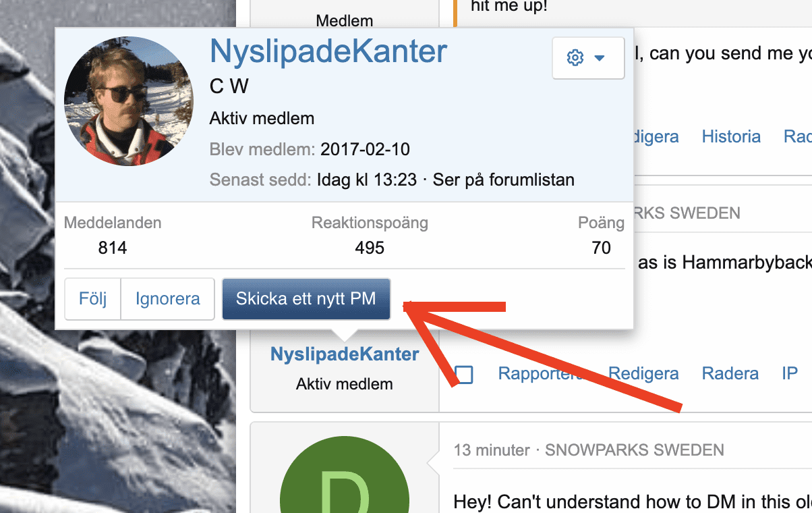
Task: Toggle the checkbox next to Rapportera
Action: (x=464, y=374)
